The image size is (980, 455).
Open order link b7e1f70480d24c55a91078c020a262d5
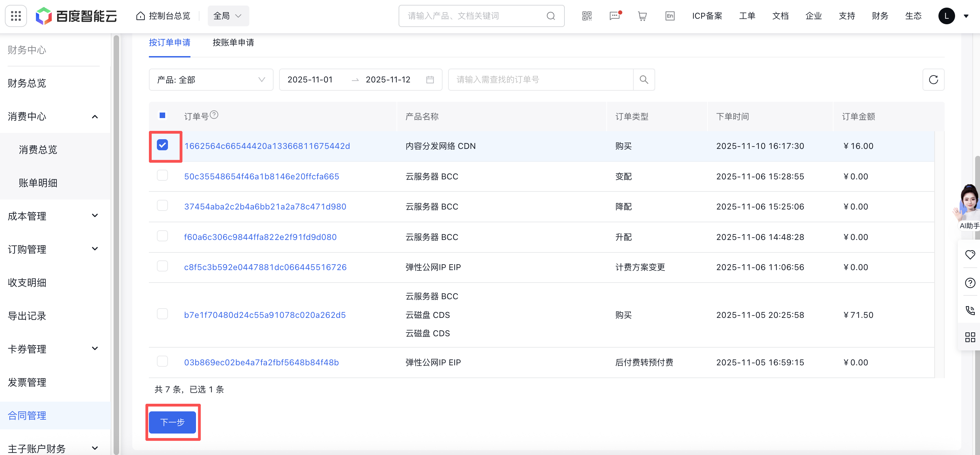[x=265, y=315]
